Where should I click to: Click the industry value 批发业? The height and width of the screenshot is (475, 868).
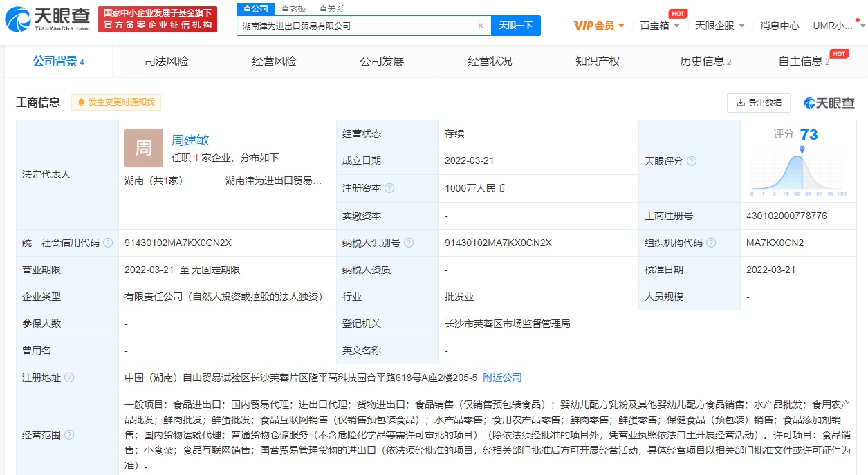click(459, 297)
